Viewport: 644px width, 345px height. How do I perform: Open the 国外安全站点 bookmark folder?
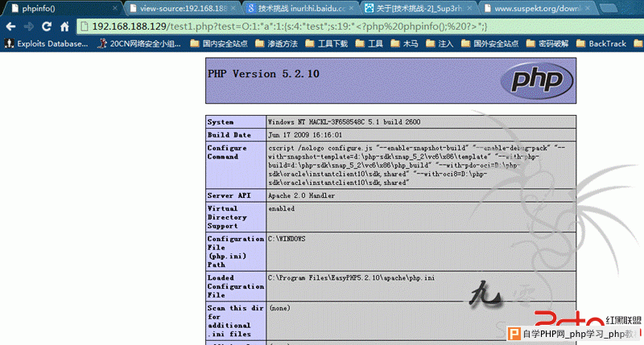489,43
